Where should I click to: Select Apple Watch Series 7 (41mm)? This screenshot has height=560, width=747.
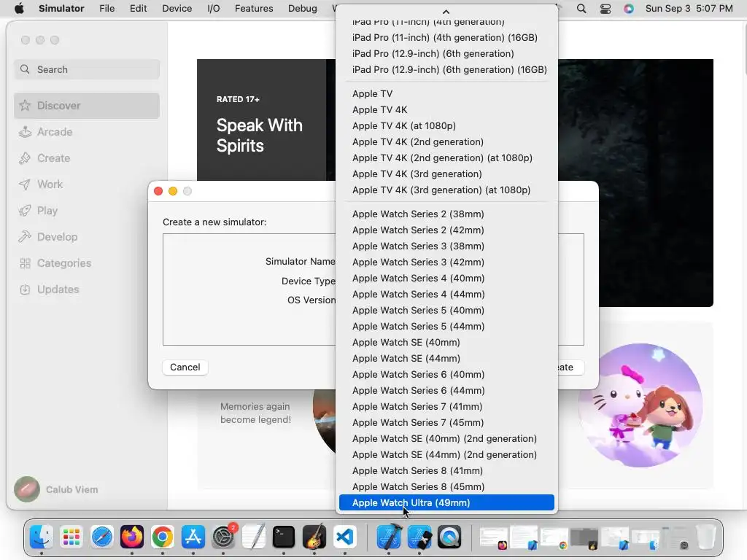point(446,406)
